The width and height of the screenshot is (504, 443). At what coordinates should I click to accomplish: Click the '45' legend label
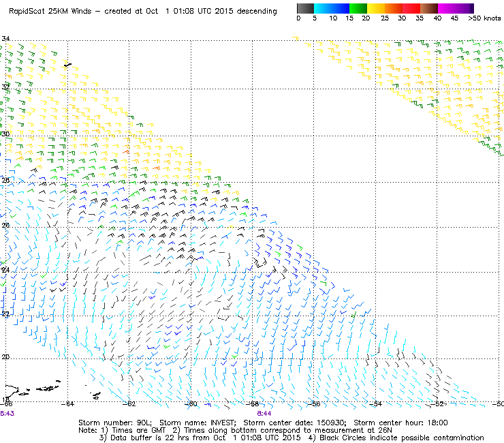click(454, 18)
